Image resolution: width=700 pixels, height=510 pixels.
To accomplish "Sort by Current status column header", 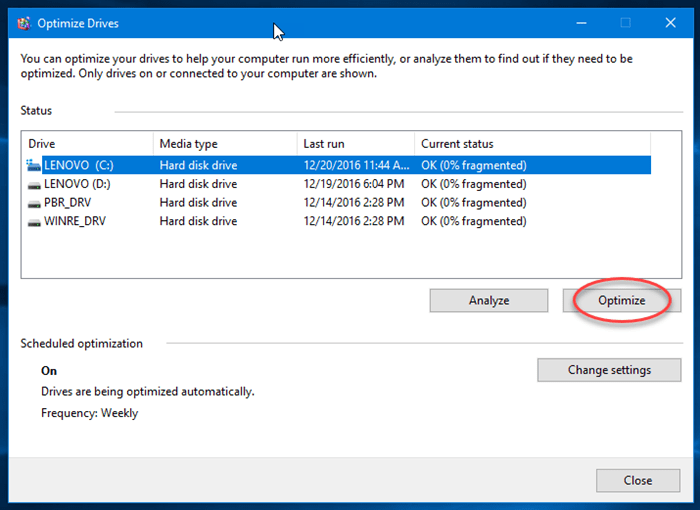I will (x=532, y=144).
